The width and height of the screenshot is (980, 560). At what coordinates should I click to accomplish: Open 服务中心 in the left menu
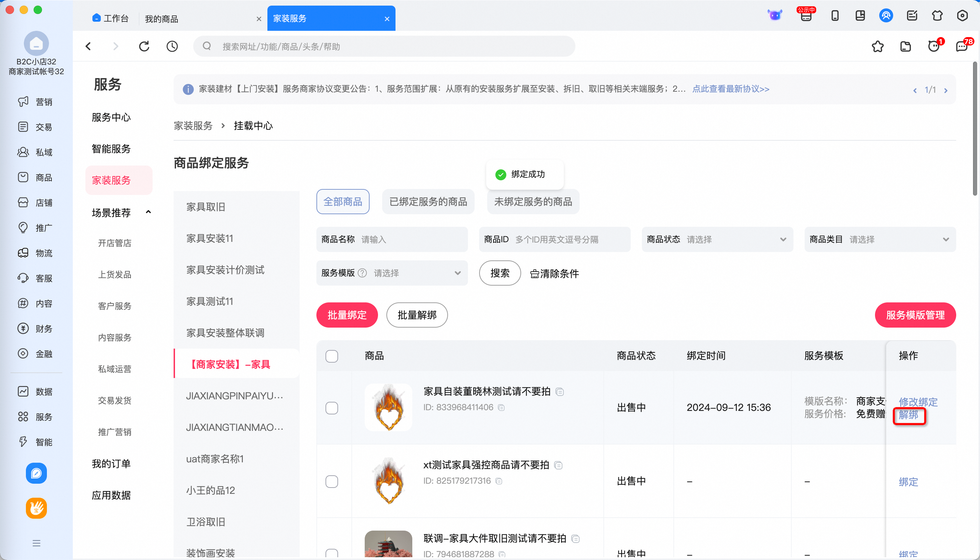[112, 117]
